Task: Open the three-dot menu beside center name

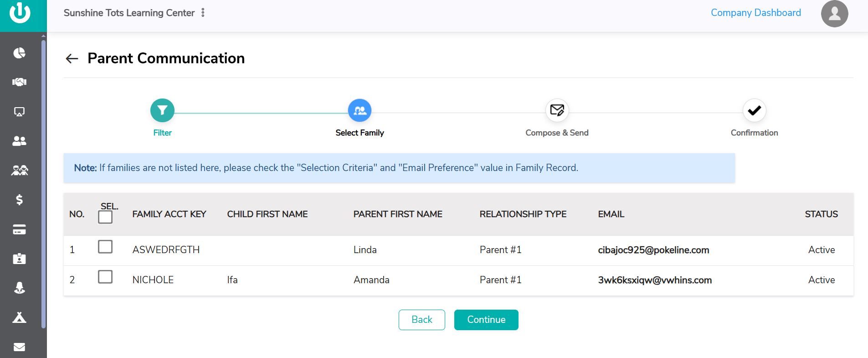Action: pos(203,13)
